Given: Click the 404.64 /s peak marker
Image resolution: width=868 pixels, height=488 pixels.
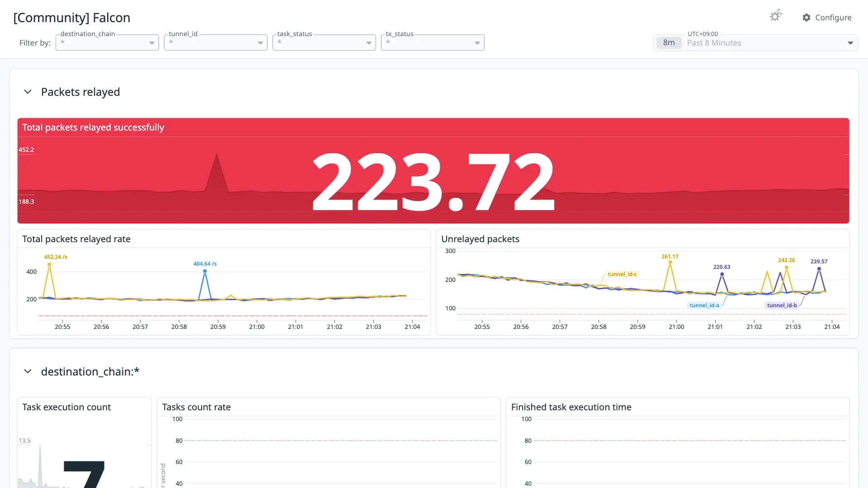Looking at the screenshot, I should pyautogui.click(x=205, y=271).
